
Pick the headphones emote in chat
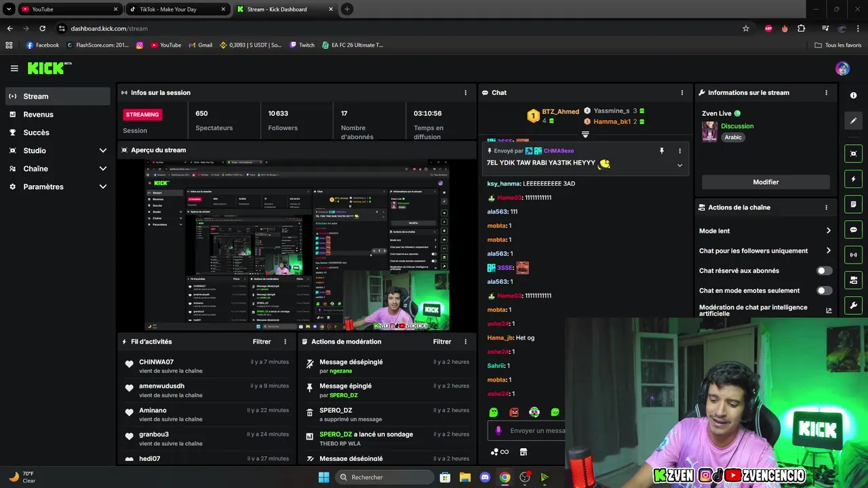[x=534, y=412]
